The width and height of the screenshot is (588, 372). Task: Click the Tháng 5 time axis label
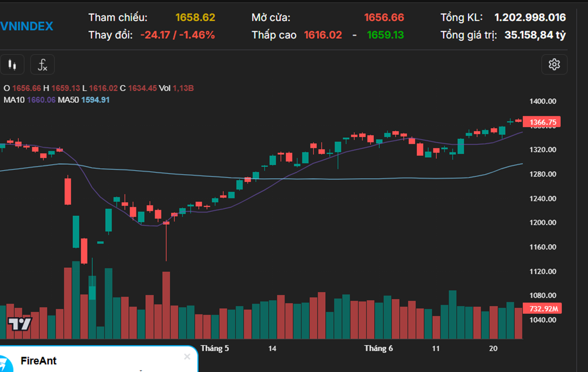pos(215,348)
